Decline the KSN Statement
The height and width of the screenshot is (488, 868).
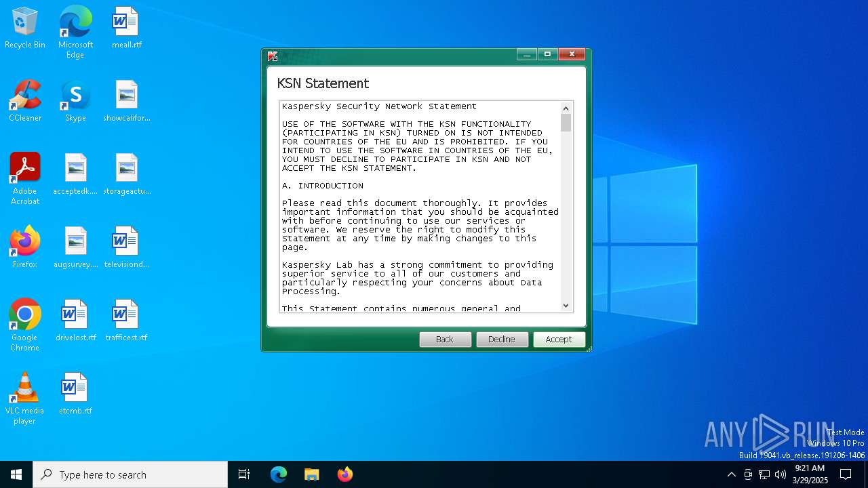click(x=502, y=340)
